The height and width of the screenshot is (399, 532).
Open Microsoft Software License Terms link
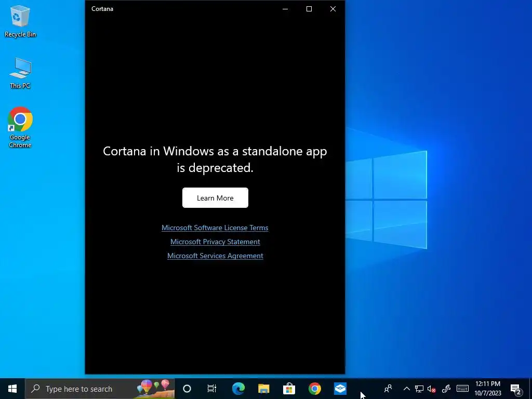(215, 228)
